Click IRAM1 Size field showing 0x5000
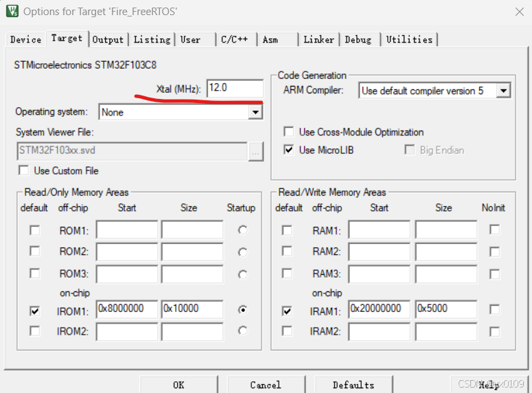This screenshot has width=532, height=393. tap(446, 309)
